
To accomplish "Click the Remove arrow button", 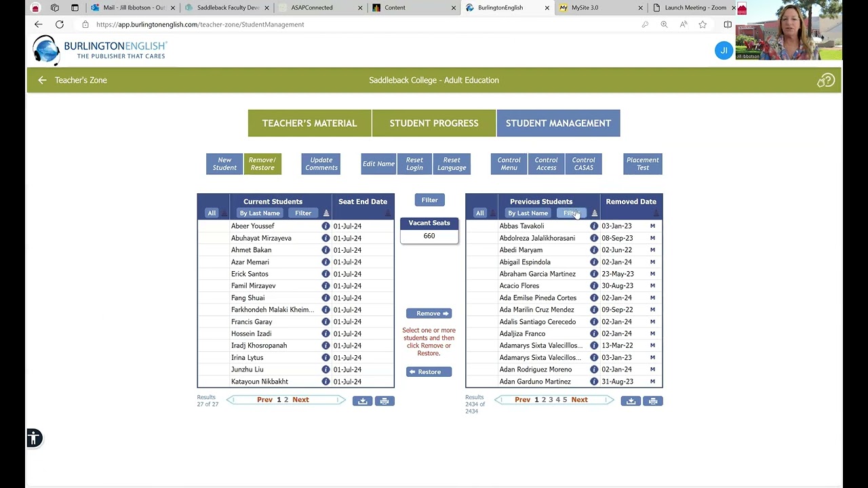I will [429, 314].
